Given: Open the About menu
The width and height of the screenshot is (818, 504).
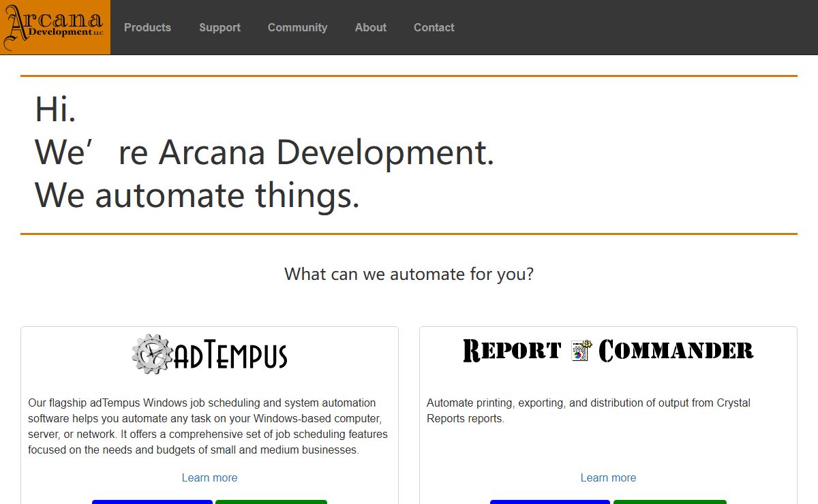Looking at the screenshot, I should [370, 27].
